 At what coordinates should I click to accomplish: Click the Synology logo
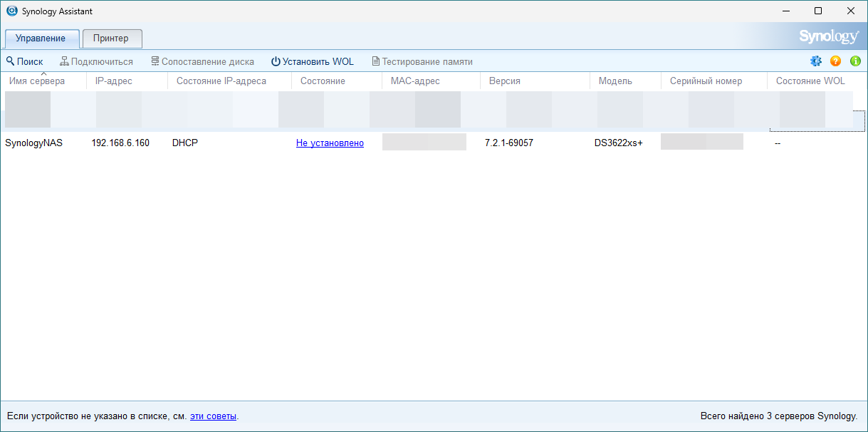click(x=829, y=37)
